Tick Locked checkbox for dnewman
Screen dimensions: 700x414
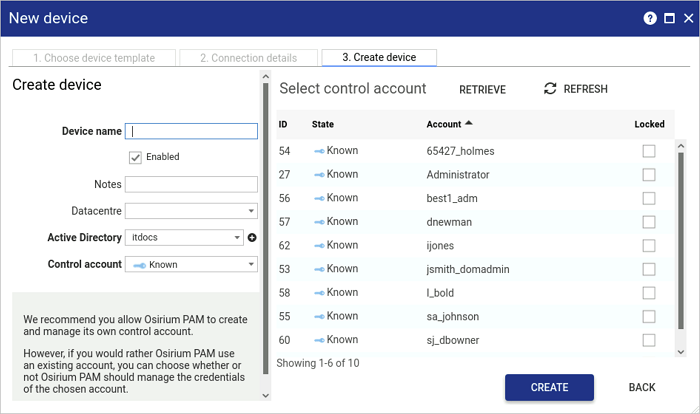(649, 222)
